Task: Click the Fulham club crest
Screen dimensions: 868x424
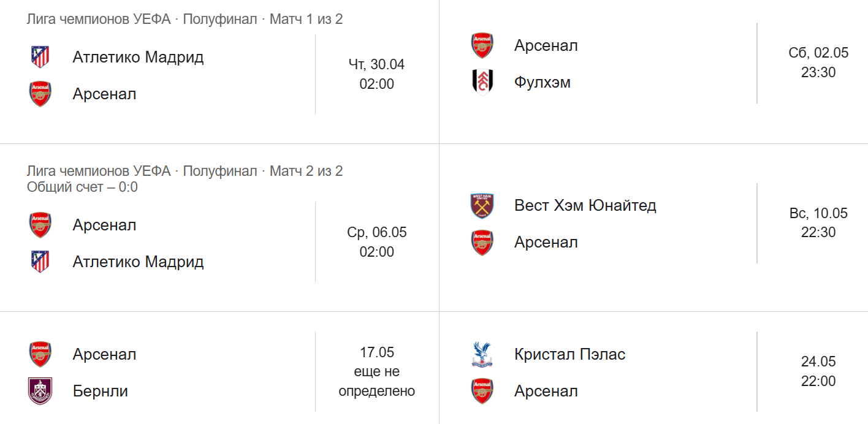Action: pos(482,82)
